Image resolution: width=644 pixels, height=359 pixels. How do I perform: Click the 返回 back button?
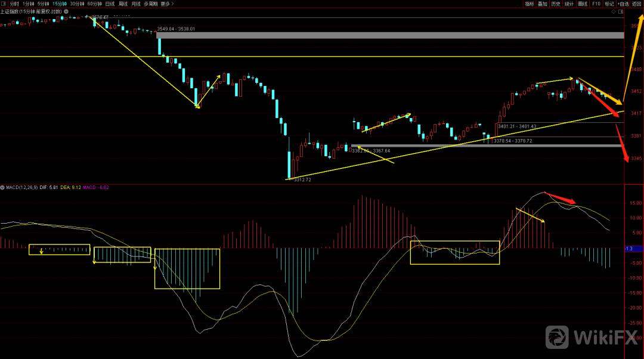click(636, 4)
